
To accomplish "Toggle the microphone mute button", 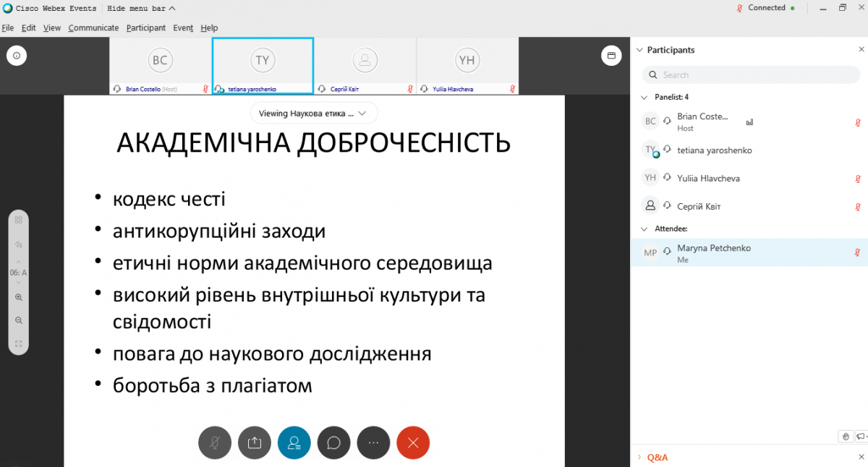I will click(x=215, y=443).
